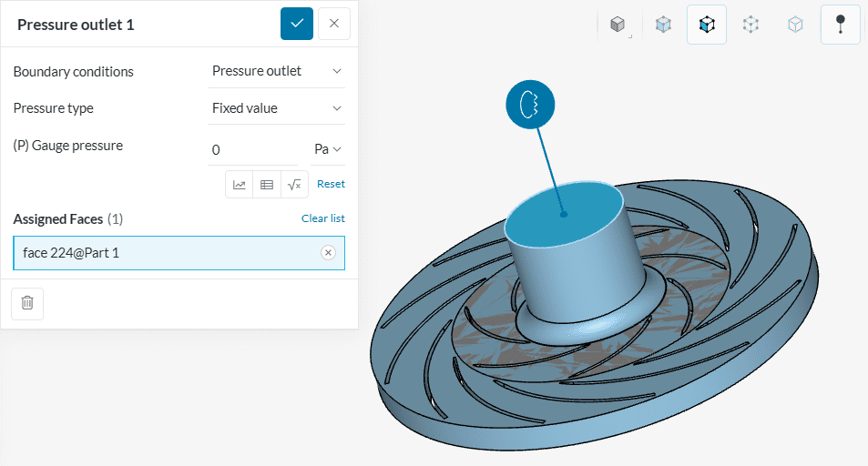Select face 224@Part 1 entry

[x=164, y=253]
